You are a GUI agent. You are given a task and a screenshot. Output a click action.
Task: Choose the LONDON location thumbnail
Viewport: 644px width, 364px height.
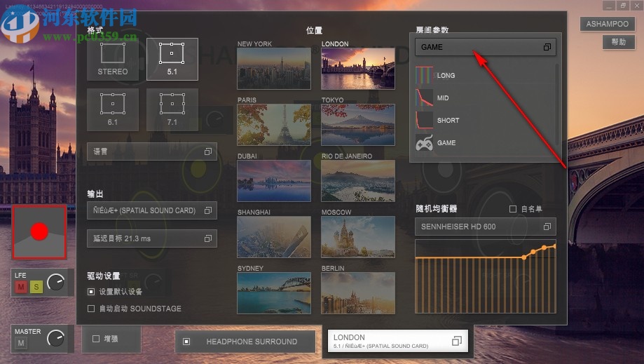tap(357, 68)
